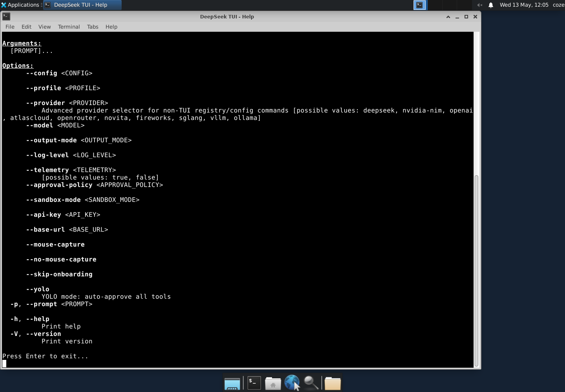
Task: Click the "--model <MODEL>" option line
Action: click(x=55, y=125)
